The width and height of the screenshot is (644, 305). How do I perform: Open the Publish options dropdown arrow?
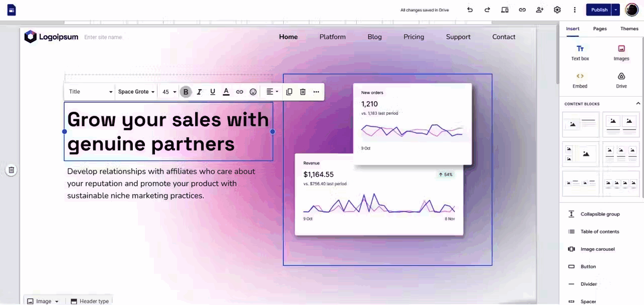616,10
